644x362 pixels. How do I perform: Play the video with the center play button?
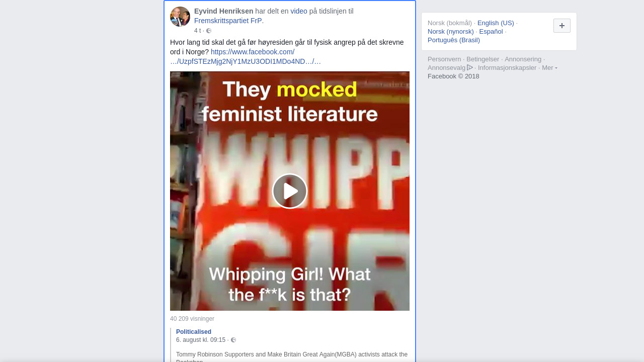click(x=290, y=191)
